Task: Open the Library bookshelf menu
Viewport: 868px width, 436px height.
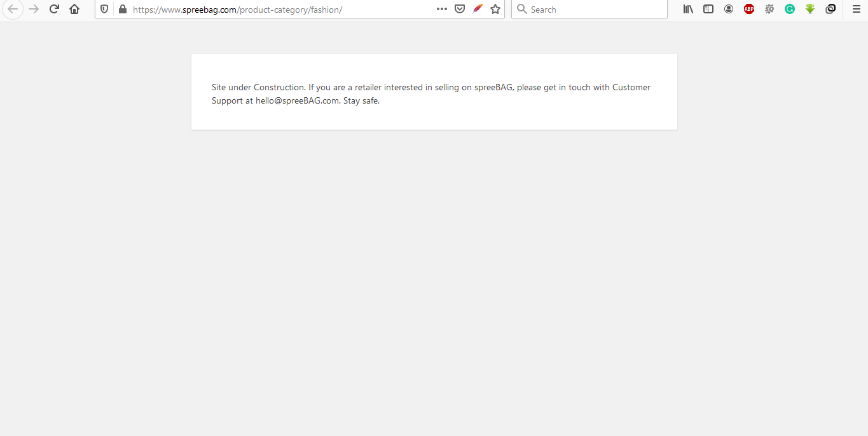Action: pos(688,9)
